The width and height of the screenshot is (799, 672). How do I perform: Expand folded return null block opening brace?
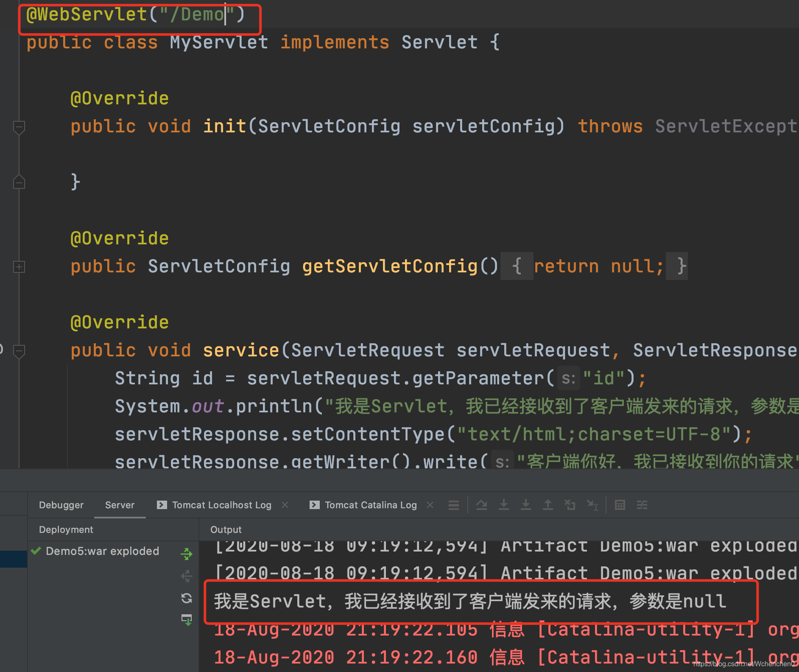click(517, 266)
